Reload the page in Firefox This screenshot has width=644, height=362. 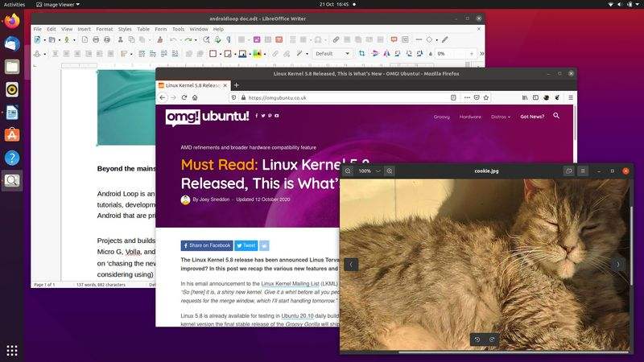184,97
